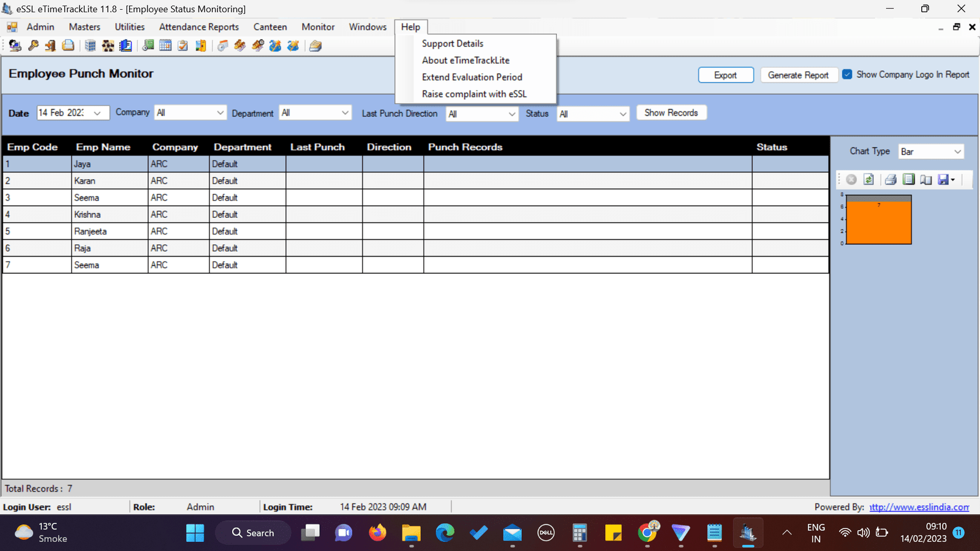Viewport: 980px width, 551px height.
Task: Open the Company dropdown filter
Action: (x=190, y=113)
